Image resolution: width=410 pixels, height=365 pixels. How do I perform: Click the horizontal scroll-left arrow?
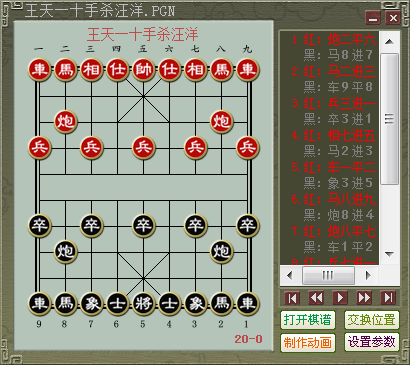(x=289, y=275)
